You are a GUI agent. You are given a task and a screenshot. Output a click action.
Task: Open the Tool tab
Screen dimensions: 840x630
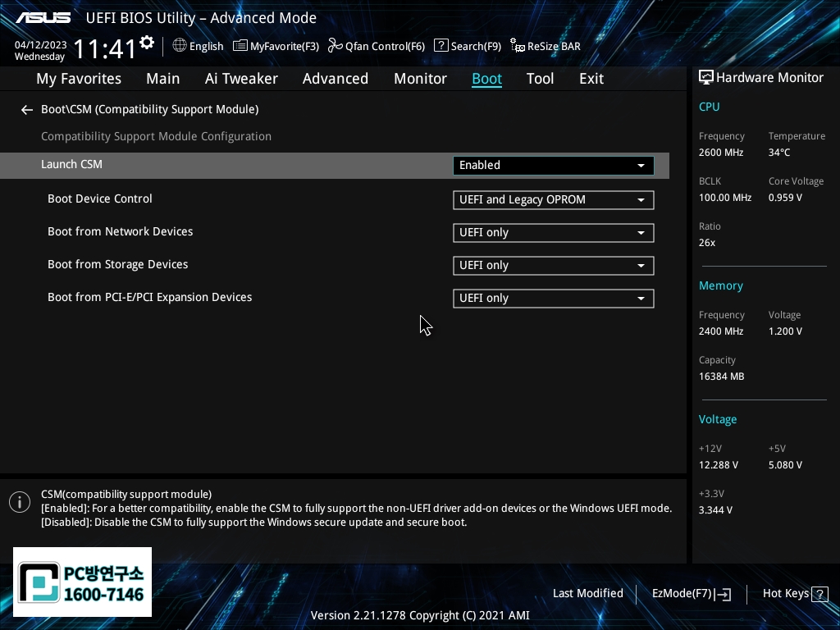540,79
